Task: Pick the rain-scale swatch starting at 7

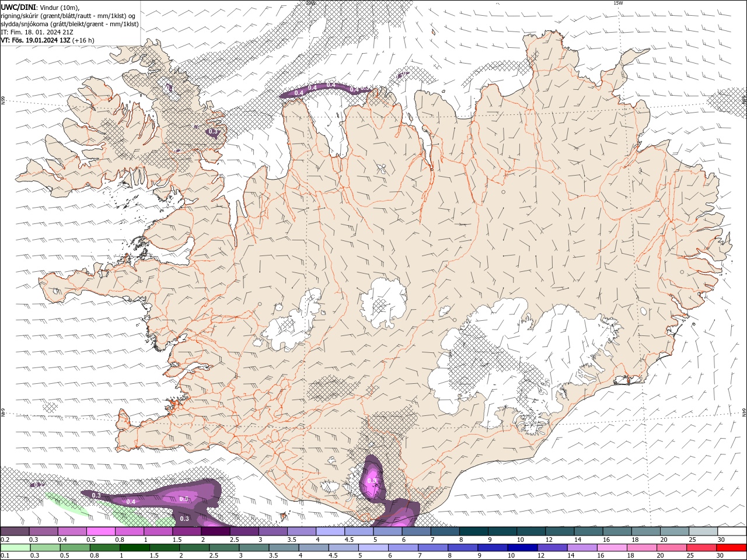Action: 432,548
